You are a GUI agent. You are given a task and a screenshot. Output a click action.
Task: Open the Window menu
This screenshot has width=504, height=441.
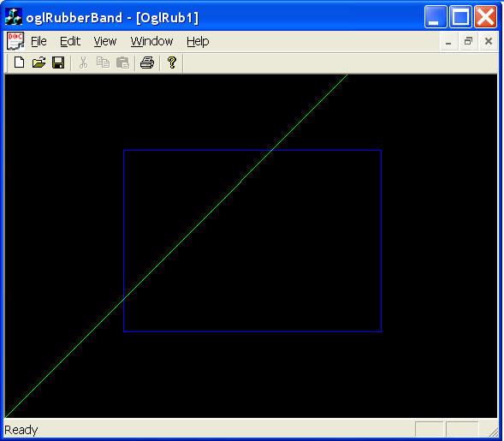151,41
